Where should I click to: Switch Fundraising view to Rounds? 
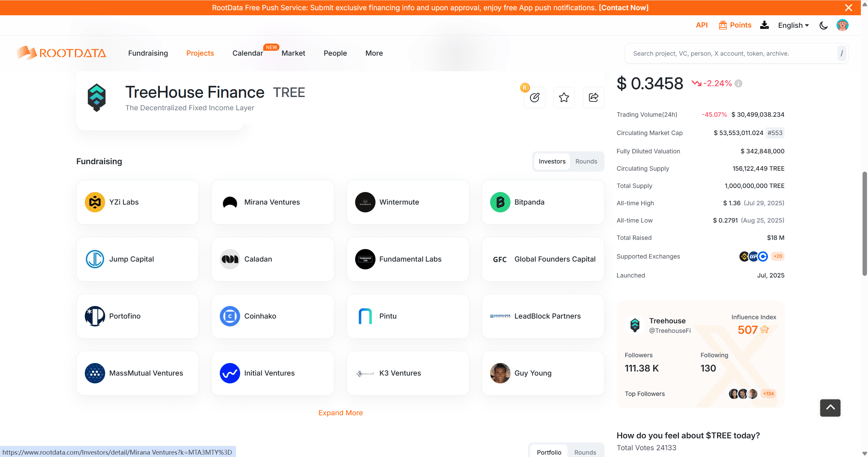click(586, 161)
